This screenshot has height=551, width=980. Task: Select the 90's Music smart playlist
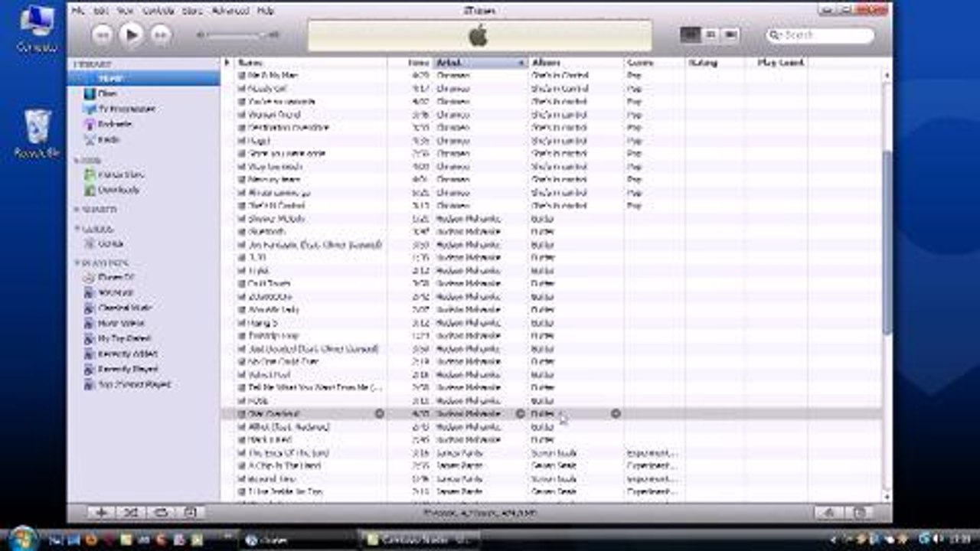[x=116, y=292]
